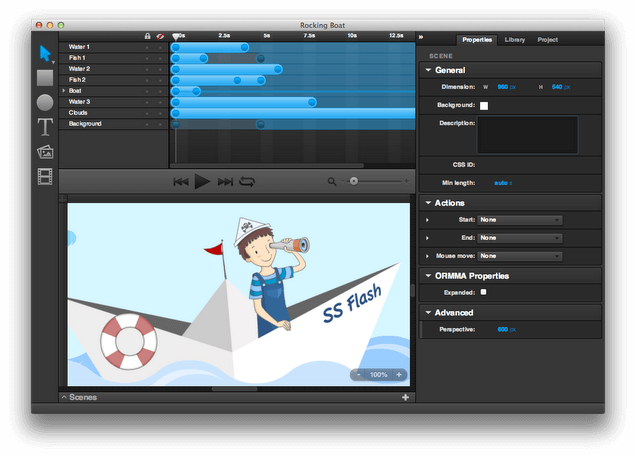
Task: Jump to the end of timeline
Action: click(x=225, y=182)
